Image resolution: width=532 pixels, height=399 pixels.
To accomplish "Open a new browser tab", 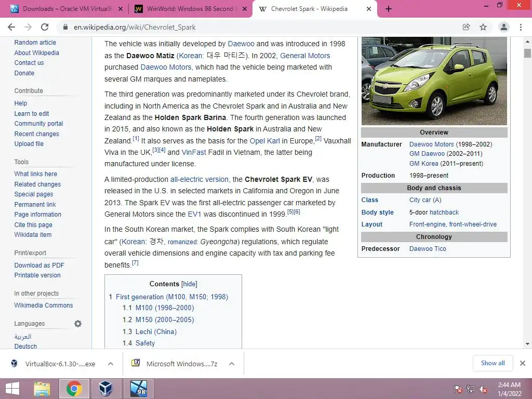I will click(x=389, y=9).
